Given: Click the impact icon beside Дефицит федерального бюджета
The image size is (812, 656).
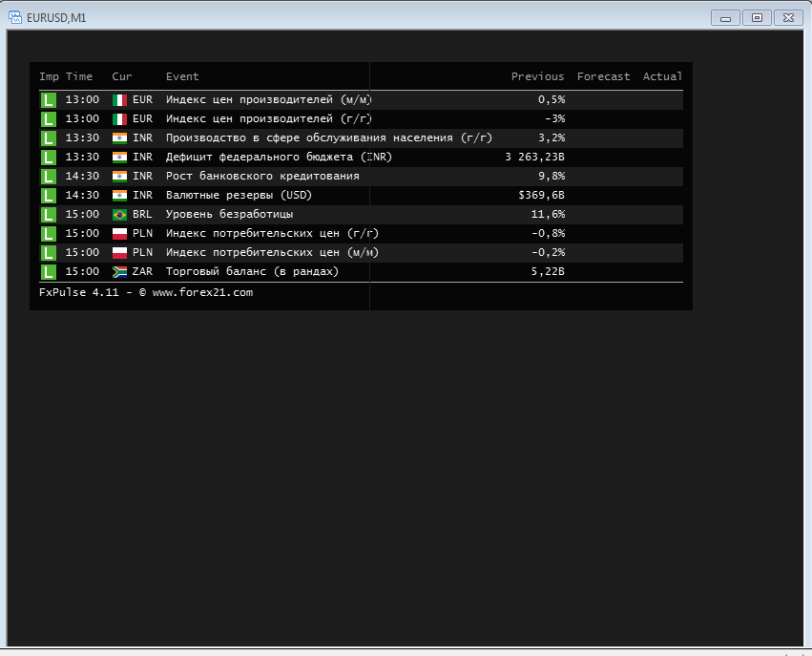Looking at the screenshot, I should pos(48,158).
